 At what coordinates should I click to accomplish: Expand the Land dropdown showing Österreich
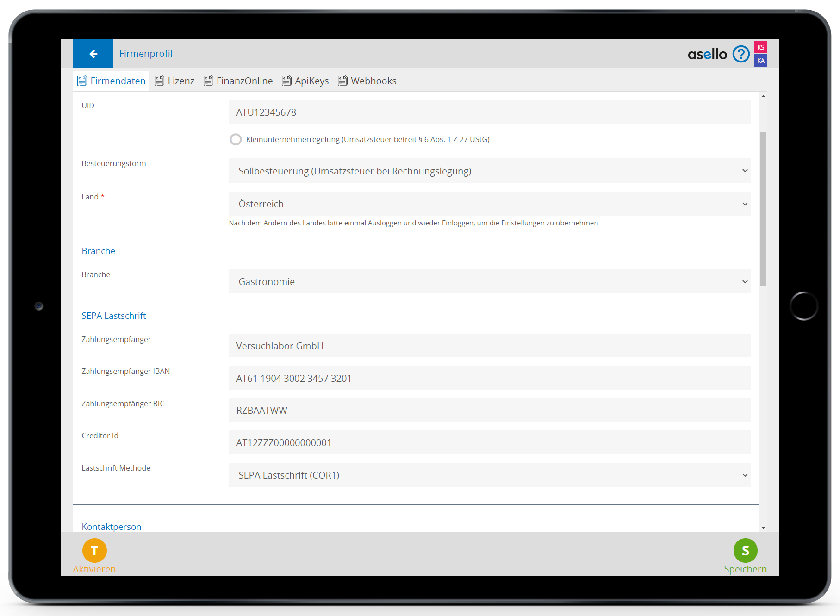tap(489, 204)
